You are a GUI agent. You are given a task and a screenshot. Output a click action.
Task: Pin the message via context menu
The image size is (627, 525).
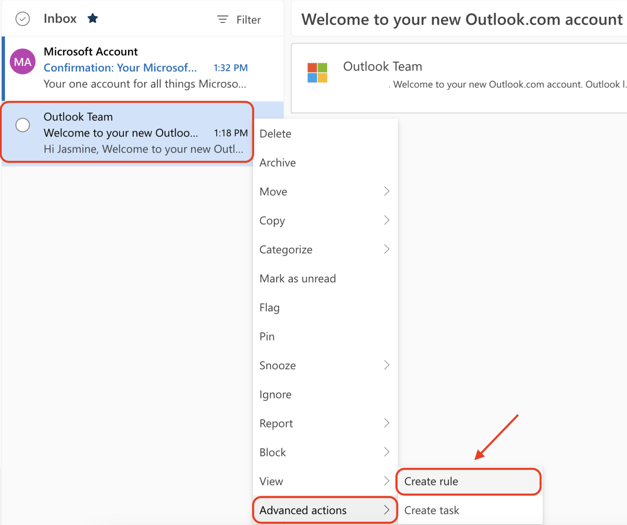coord(267,336)
